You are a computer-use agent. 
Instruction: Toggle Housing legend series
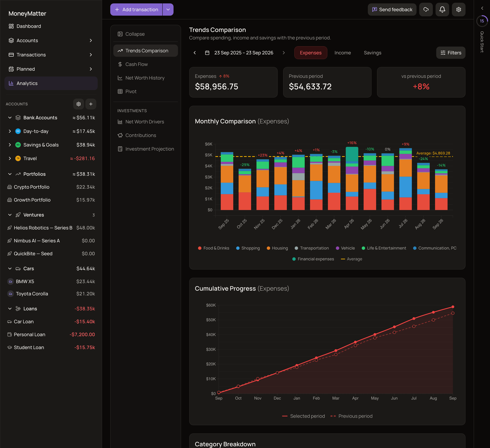coord(277,248)
